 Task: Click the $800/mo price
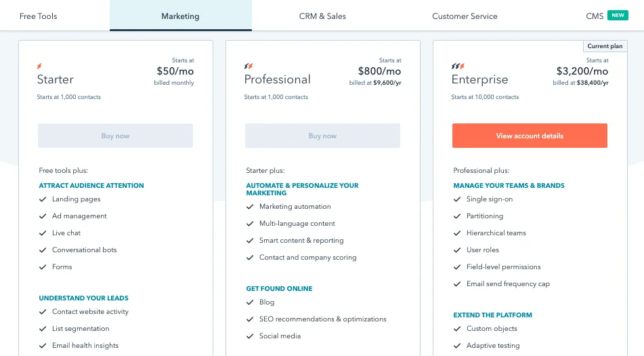click(x=379, y=71)
